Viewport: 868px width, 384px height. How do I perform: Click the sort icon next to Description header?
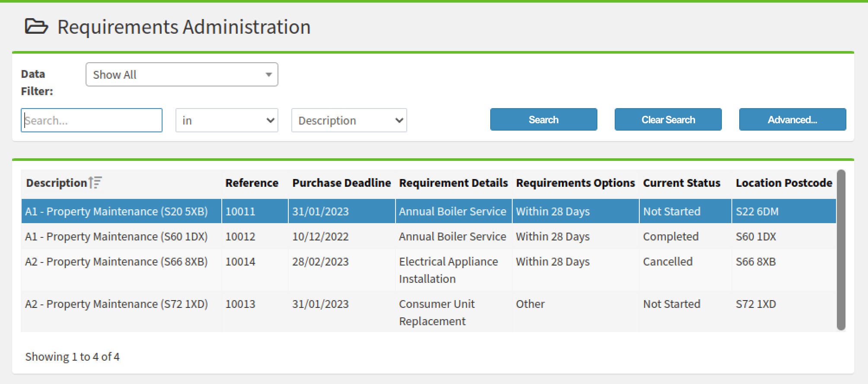pos(95,183)
